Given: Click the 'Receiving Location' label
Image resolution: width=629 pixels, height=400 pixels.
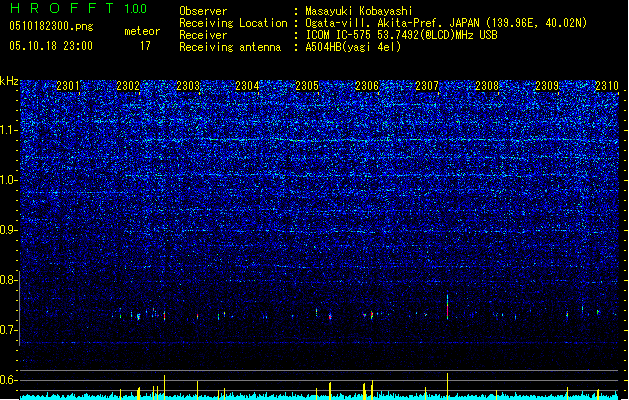Looking at the screenshot, I should click(x=233, y=23).
